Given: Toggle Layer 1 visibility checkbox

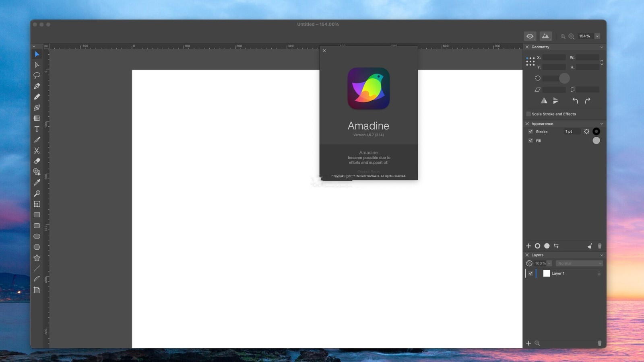Looking at the screenshot, I should 530,274.
